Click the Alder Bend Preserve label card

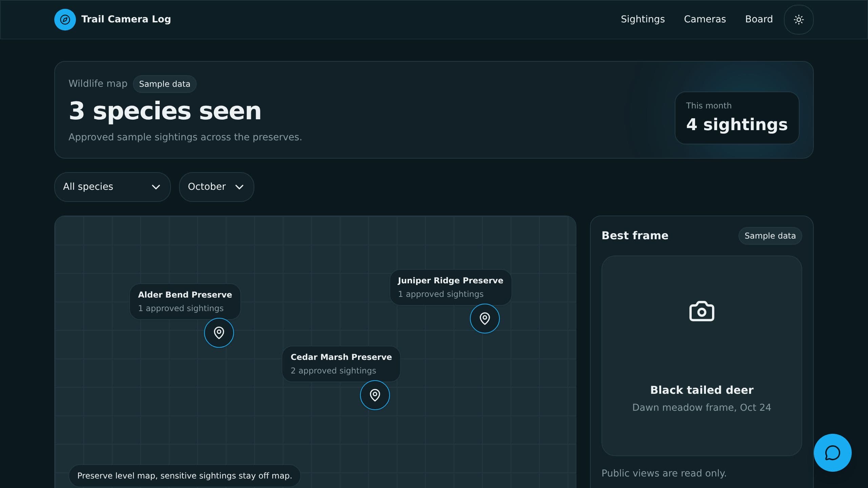[x=185, y=301]
